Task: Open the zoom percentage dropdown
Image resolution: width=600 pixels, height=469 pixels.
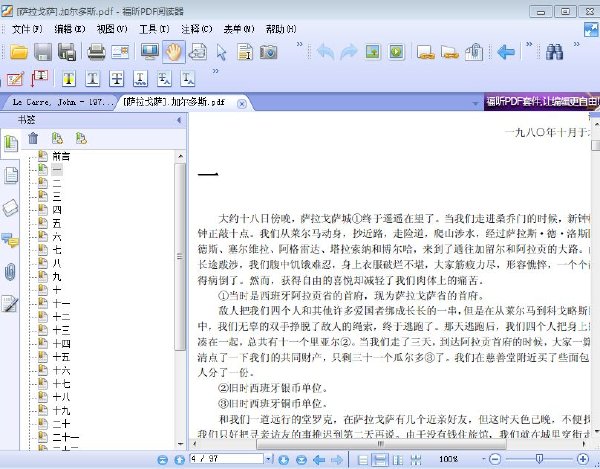Action: (x=483, y=459)
